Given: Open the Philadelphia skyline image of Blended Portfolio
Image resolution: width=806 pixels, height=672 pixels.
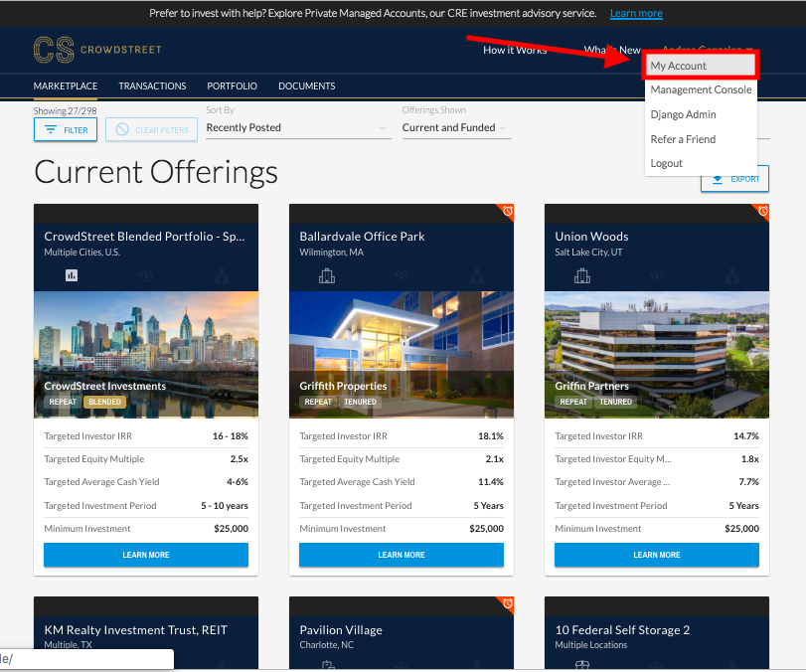Looking at the screenshot, I should pyautogui.click(x=146, y=355).
